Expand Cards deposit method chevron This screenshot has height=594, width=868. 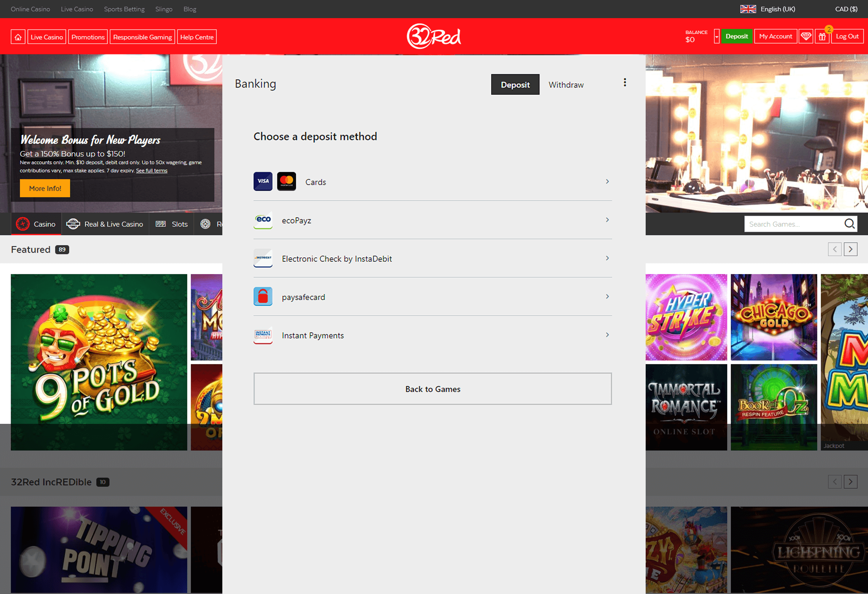[x=607, y=182]
